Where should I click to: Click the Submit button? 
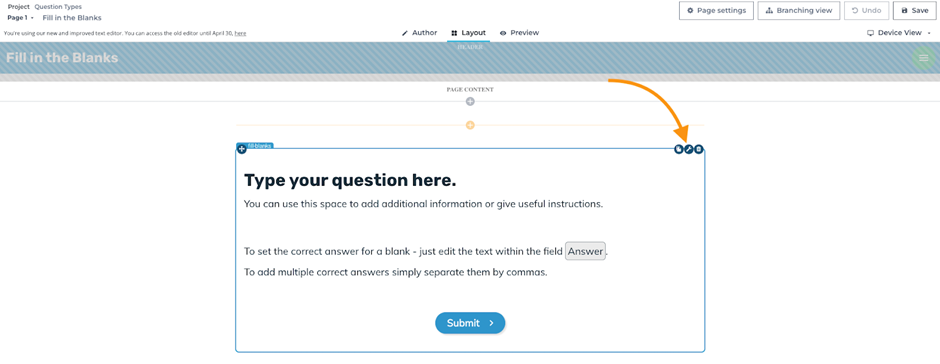click(x=470, y=323)
